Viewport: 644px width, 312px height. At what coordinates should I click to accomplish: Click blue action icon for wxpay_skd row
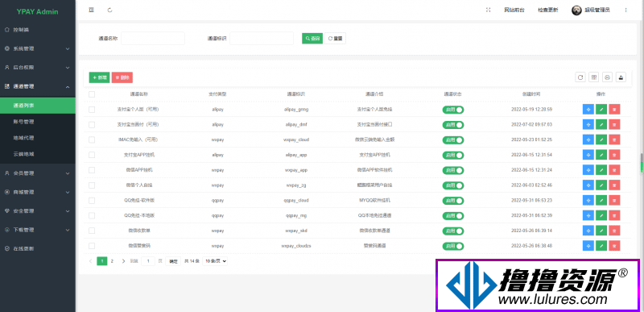click(588, 231)
